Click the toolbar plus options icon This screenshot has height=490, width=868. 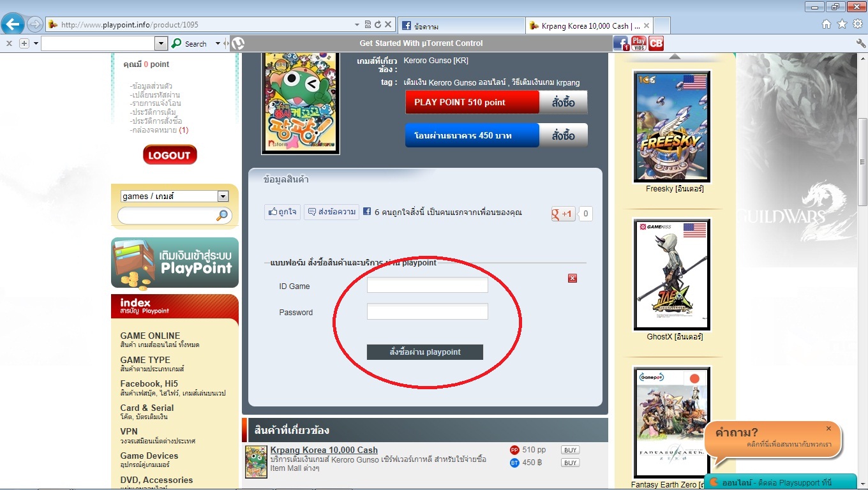24,43
